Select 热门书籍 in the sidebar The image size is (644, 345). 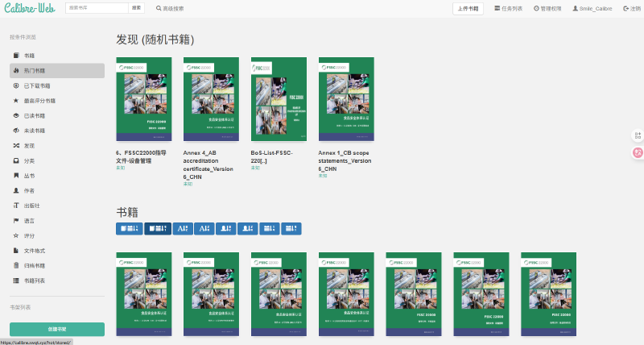pyautogui.click(x=57, y=71)
